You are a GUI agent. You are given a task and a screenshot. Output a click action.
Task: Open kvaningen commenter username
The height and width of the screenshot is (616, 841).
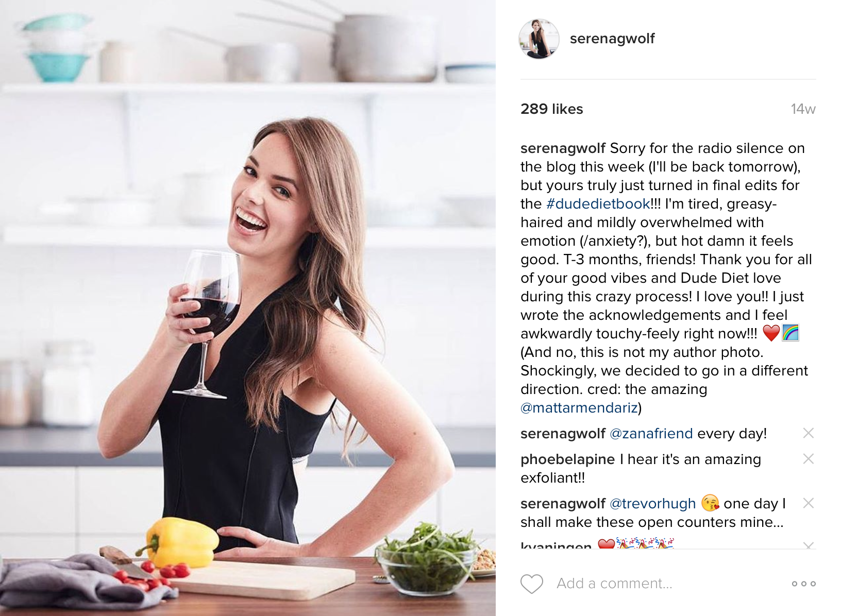coord(556,545)
